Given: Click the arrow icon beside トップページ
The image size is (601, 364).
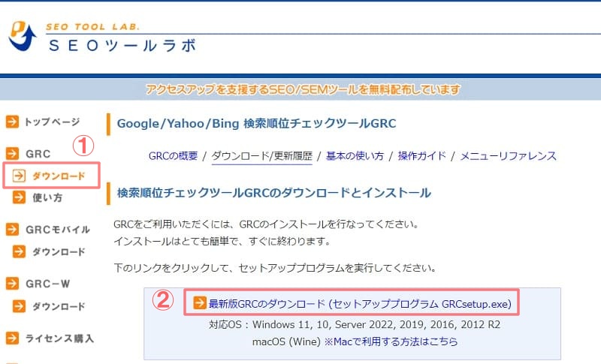Looking at the screenshot, I should click(12, 122).
